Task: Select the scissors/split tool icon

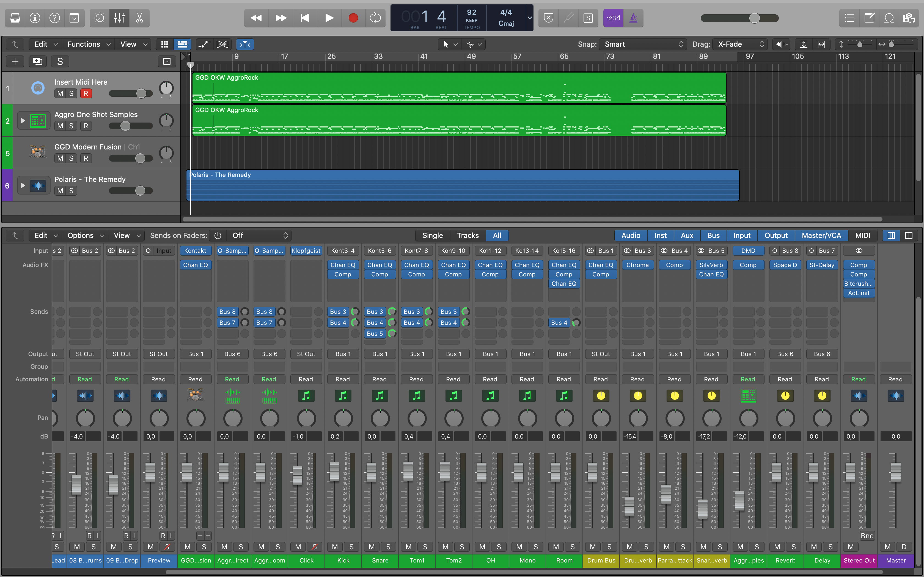Action: 139,18
